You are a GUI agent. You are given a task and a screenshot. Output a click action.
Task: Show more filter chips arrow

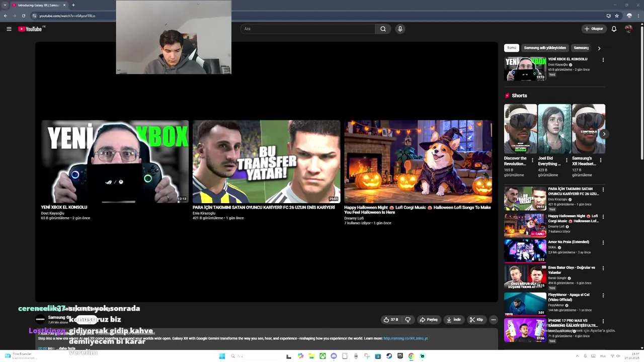[x=599, y=48]
